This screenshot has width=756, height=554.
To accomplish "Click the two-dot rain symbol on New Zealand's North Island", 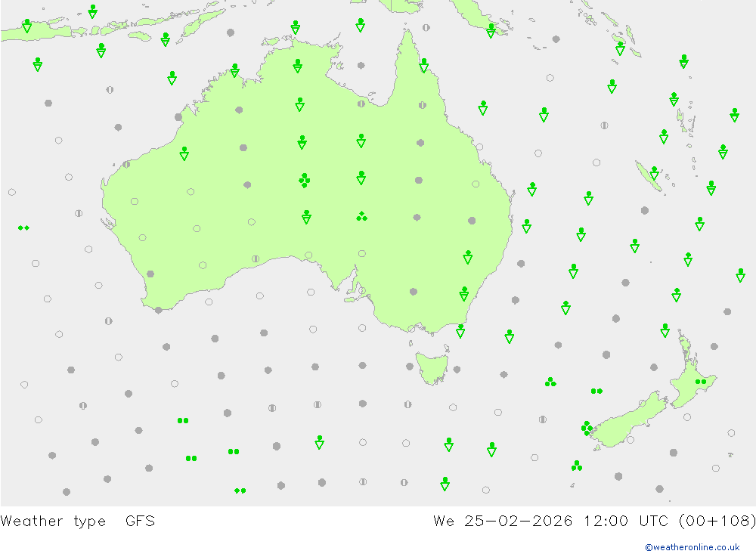I will tap(701, 382).
